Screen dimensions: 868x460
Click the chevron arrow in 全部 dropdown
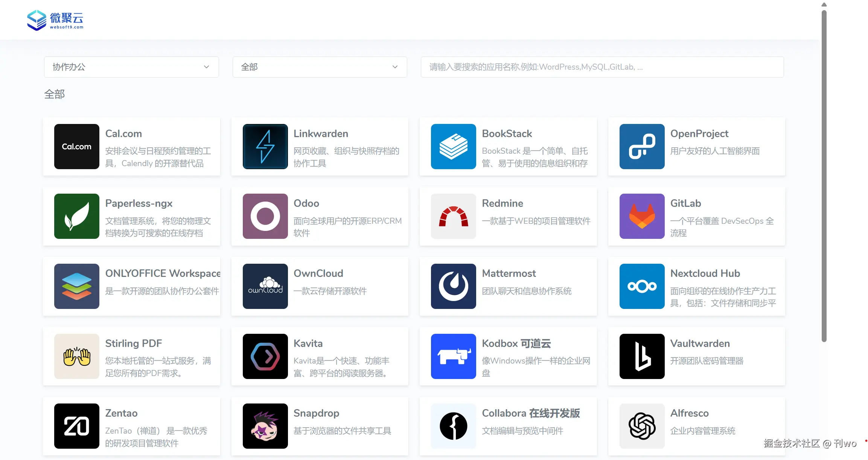395,67
